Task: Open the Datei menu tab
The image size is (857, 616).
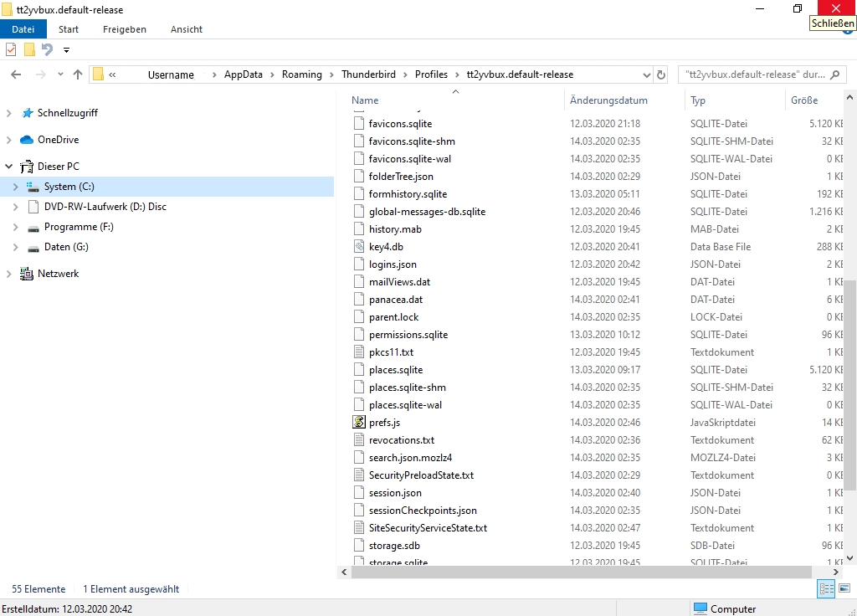Action: pyautogui.click(x=23, y=29)
